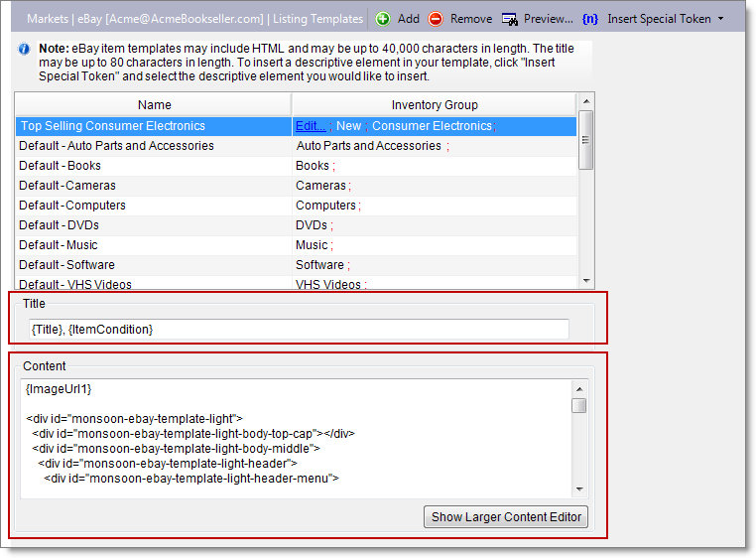Screen dimensions: 756x558
Task: Sort by Inventory Group column header
Action: 434,104
